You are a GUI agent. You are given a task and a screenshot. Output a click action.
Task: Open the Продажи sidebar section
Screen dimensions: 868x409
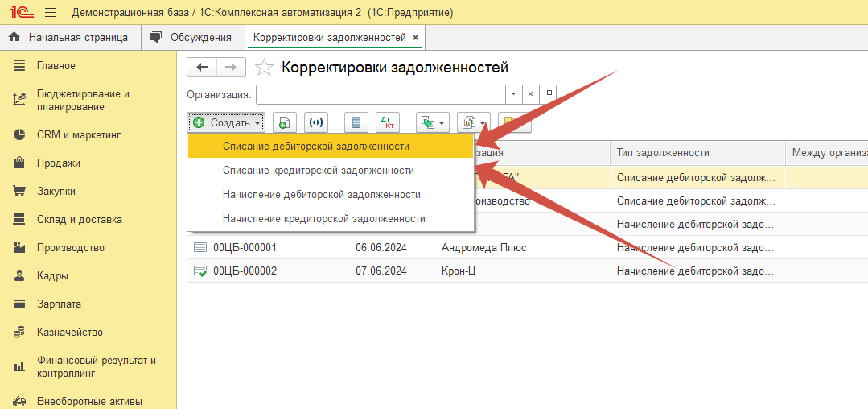(x=58, y=163)
